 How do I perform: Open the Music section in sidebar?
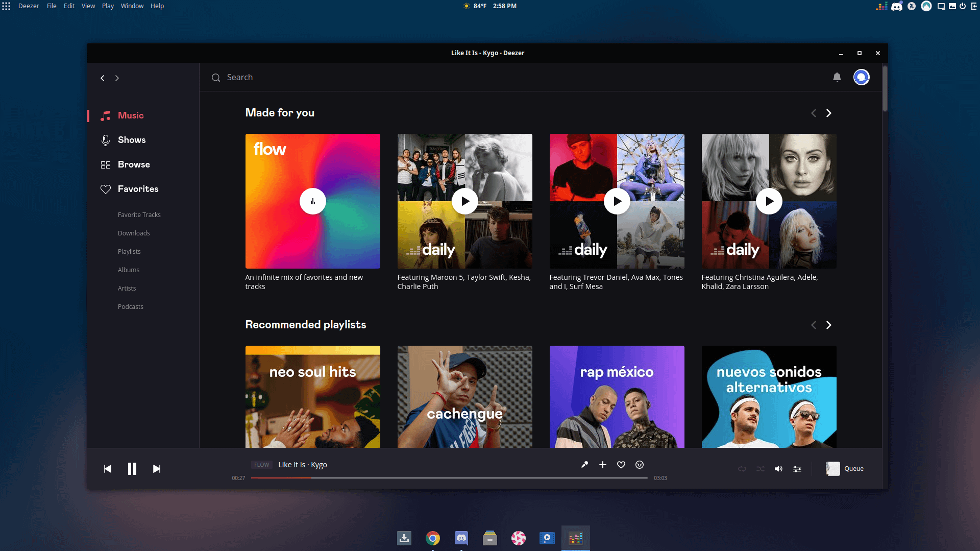coord(122,115)
